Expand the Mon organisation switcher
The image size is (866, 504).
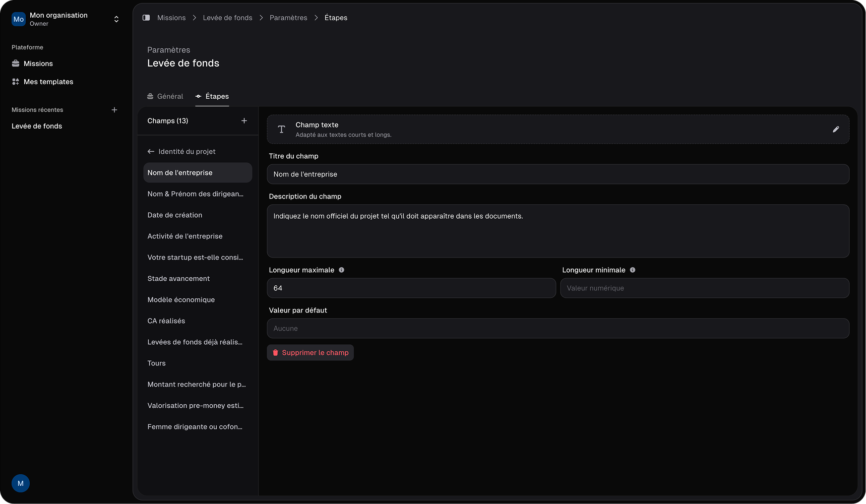(x=116, y=19)
